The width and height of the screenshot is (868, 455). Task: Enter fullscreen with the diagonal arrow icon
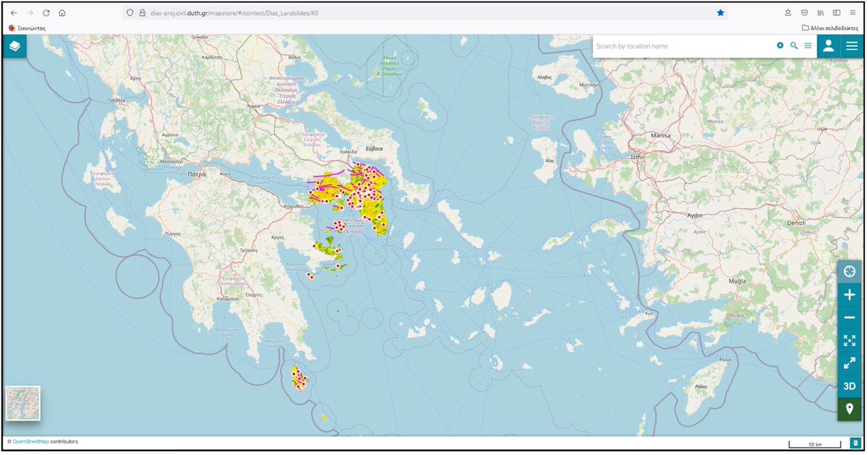coord(849,362)
